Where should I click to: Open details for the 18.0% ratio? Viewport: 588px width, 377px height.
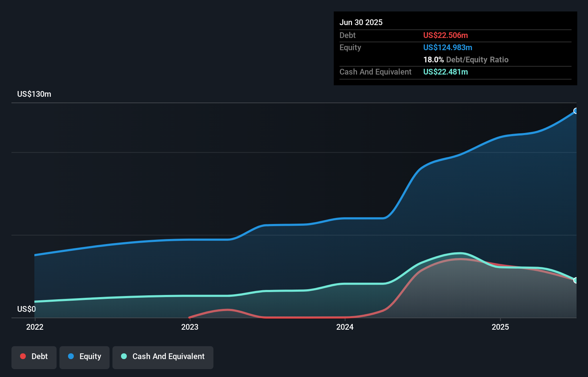tap(433, 60)
